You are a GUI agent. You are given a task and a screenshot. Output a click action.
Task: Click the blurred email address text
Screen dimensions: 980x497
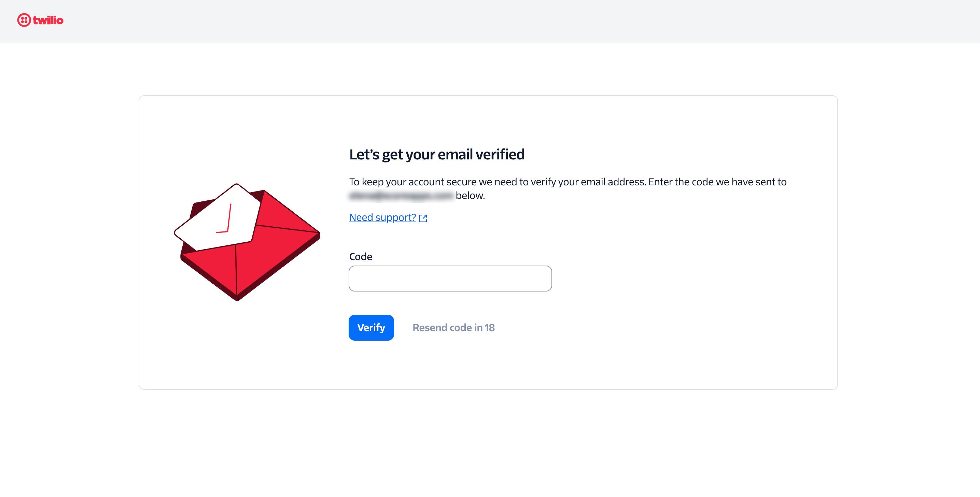click(401, 196)
